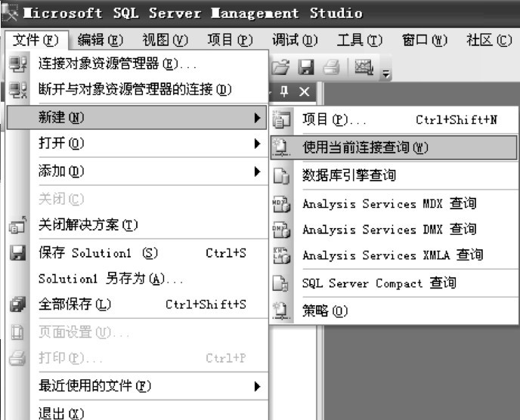
Task: Choose 关闭(C) in File menu
Action: coord(137,199)
